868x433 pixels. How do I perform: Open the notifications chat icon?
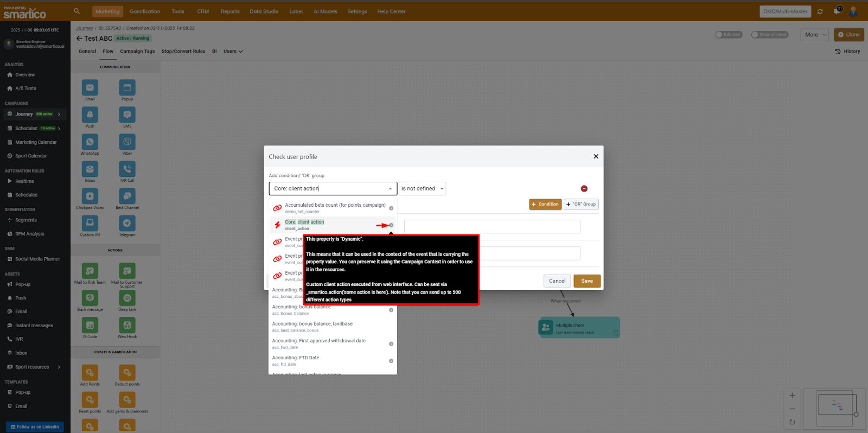click(x=837, y=11)
